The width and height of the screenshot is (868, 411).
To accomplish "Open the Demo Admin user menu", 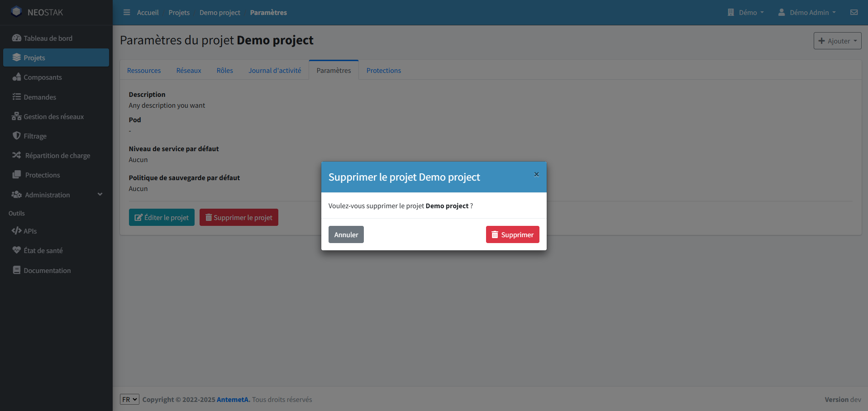I will [807, 12].
